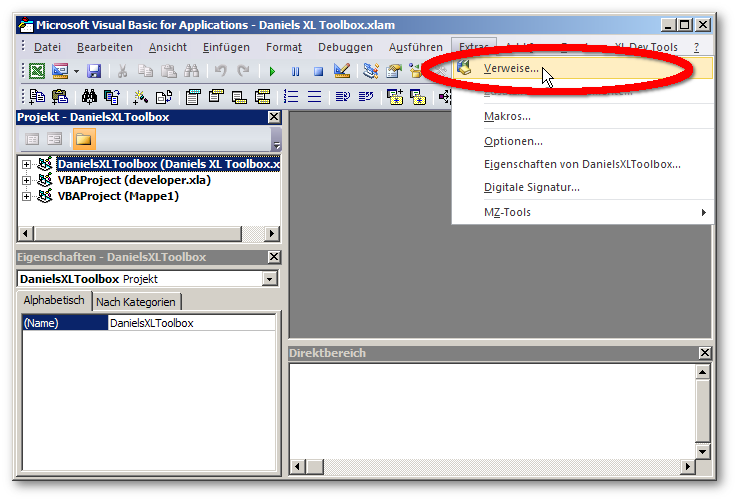Expand VBAProject (developer.xla) node
737x501 pixels.
pyautogui.click(x=26, y=180)
